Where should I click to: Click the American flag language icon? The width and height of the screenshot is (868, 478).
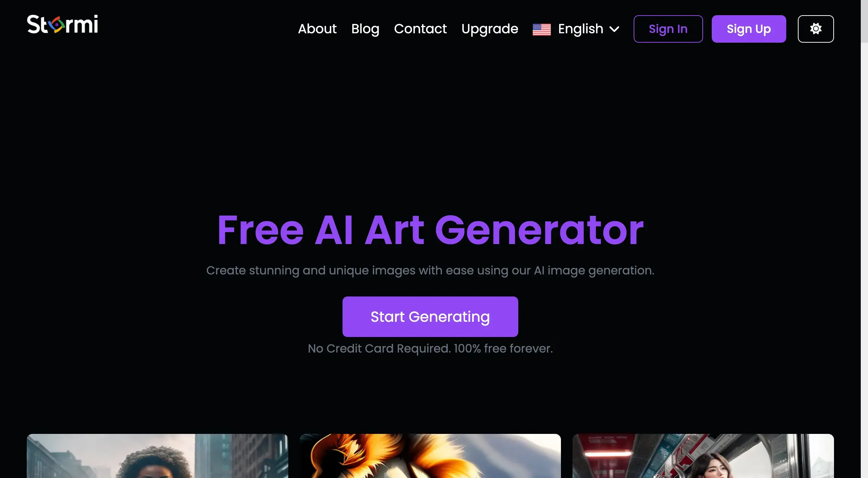click(541, 28)
